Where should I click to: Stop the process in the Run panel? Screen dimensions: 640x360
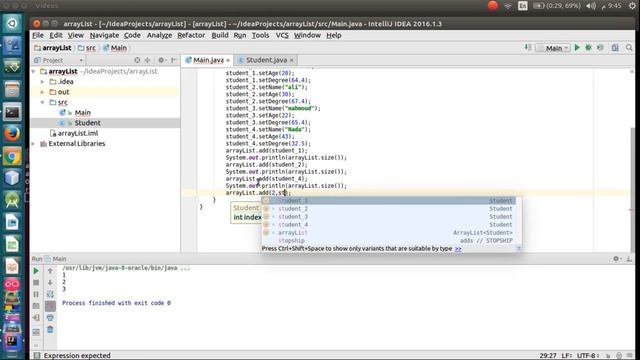[36, 282]
